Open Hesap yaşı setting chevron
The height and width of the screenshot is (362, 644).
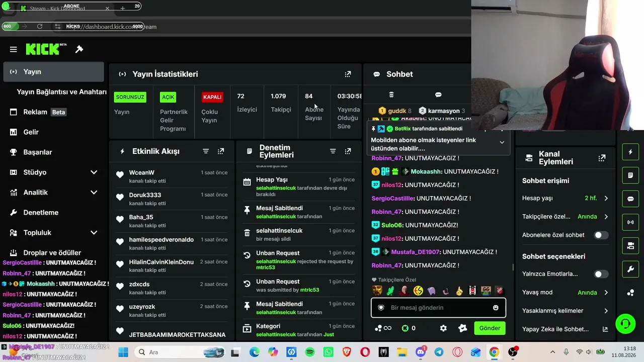point(606,198)
